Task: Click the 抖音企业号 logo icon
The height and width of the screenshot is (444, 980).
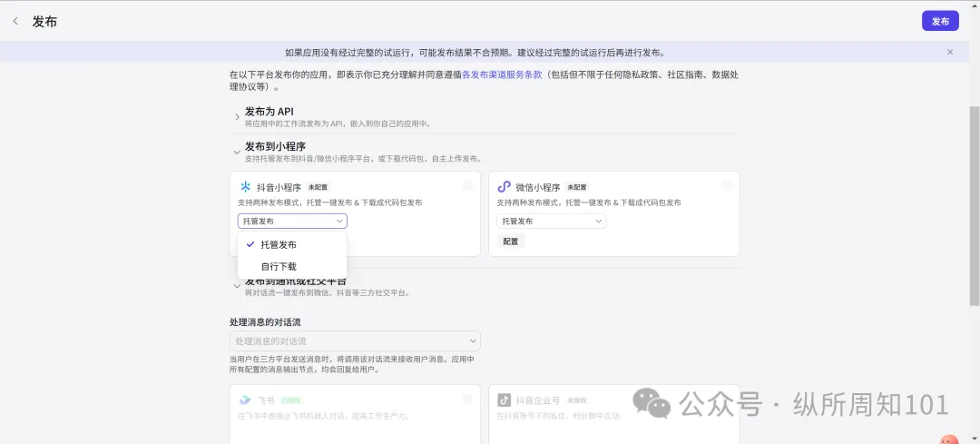Action: pos(504,400)
